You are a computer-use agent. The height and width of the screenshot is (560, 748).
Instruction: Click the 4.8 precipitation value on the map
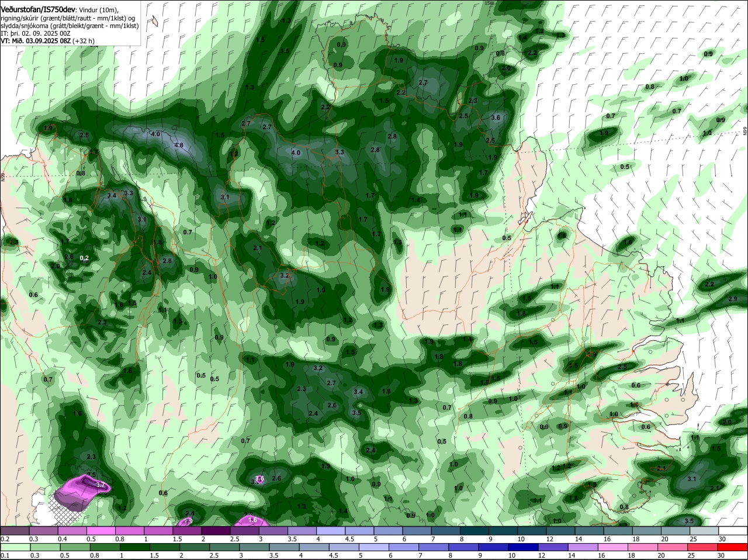[179, 145]
